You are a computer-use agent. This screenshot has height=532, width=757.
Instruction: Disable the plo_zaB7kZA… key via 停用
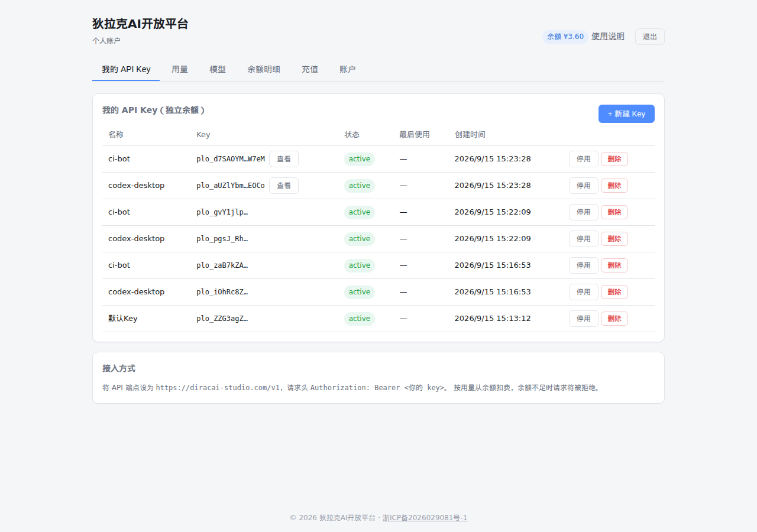[584, 265]
